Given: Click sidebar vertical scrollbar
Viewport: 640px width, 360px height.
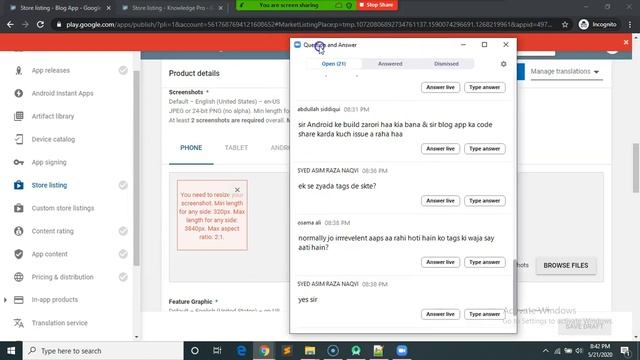Looking at the screenshot, I should pyautogui.click(x=136, y=168).
